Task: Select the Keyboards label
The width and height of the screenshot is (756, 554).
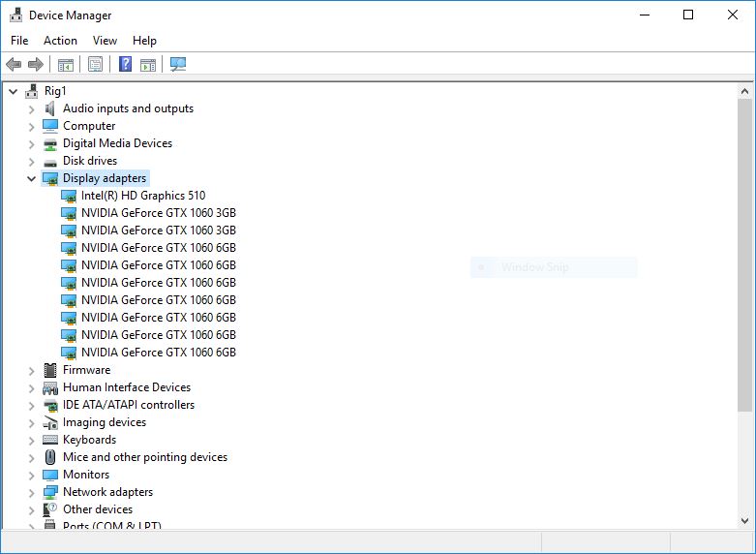Action: [90, 440]
